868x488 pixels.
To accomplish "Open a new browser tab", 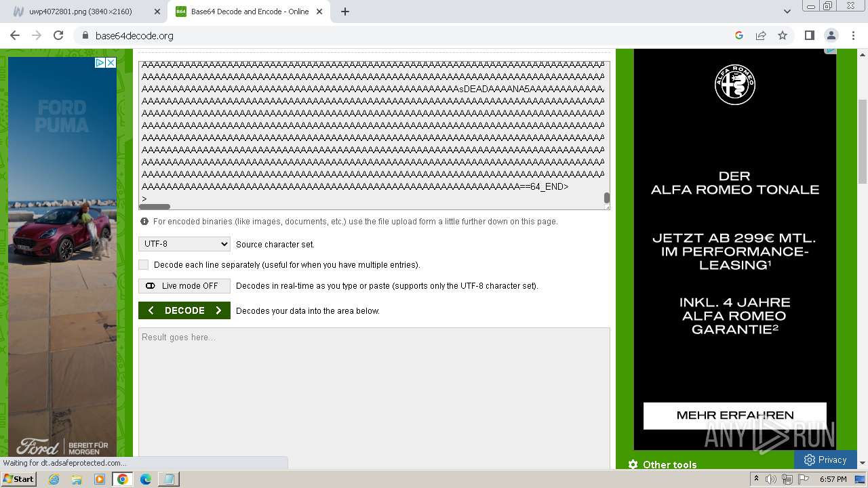I will (345, 12).
